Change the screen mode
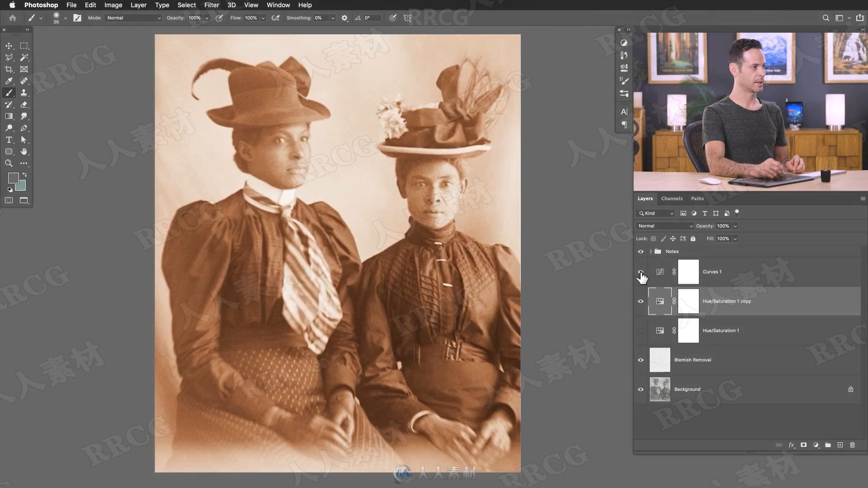The height and width of the screenshot is (488, 868). (x=24, y=200)
